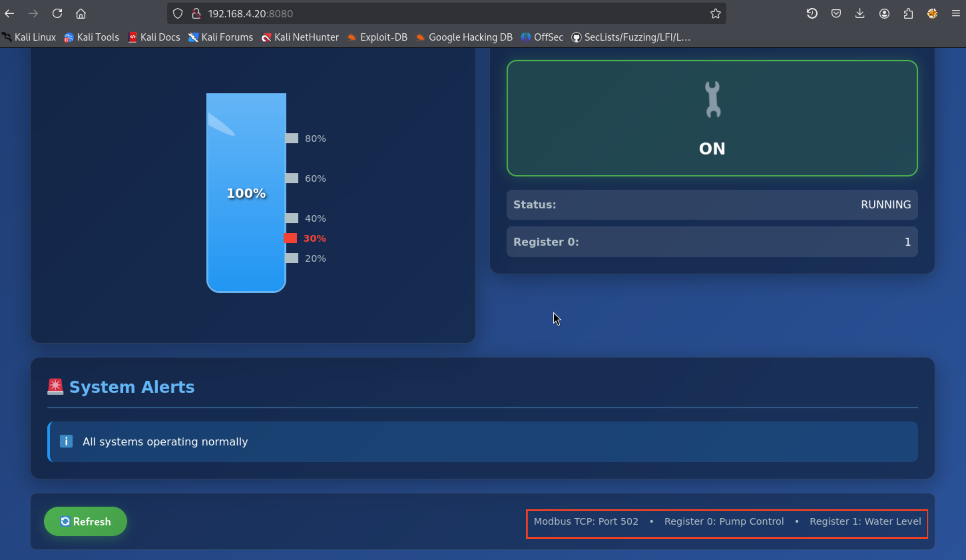
Task: Click the insecure connection padlock icon
Action: click(x=196, y=14)
